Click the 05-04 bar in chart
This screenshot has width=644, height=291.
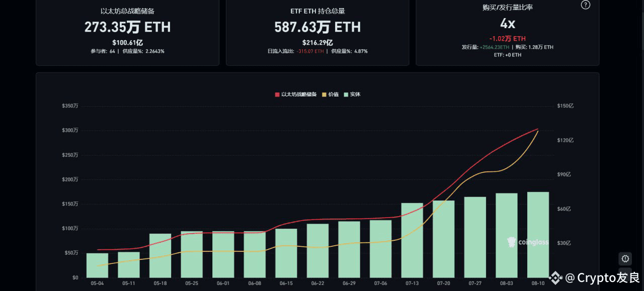97,265
